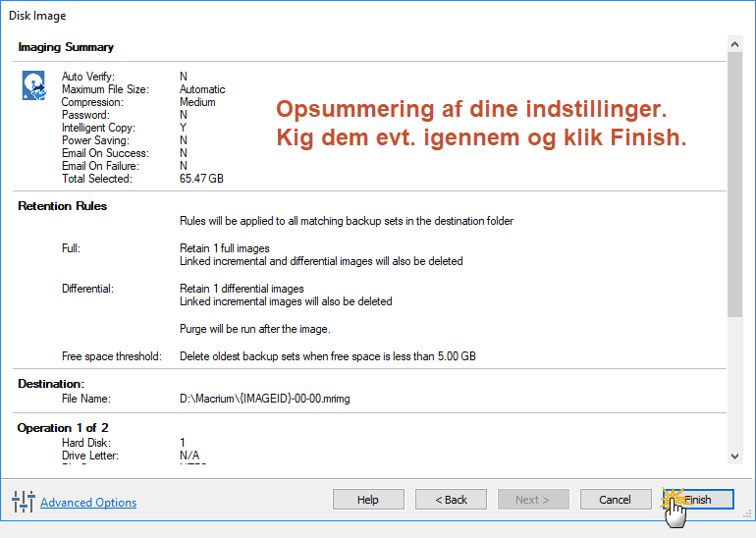Click the greyed-out Next button

click(533, 500)
